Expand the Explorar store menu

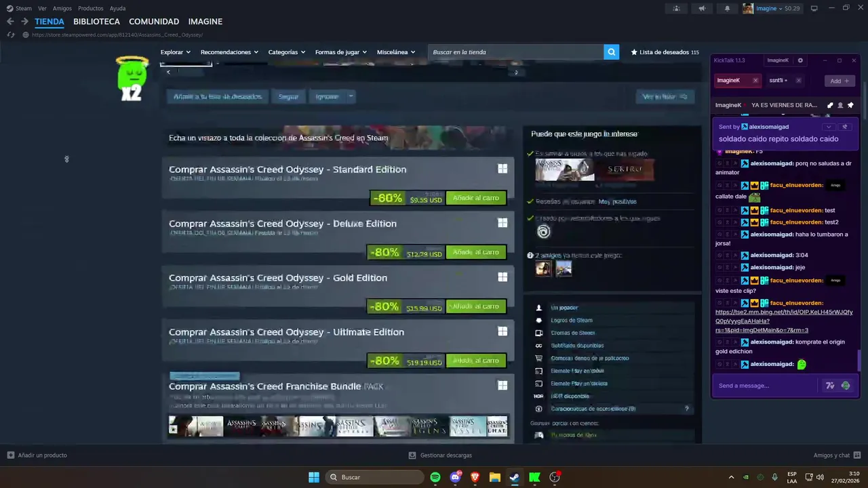coord(176,52)
